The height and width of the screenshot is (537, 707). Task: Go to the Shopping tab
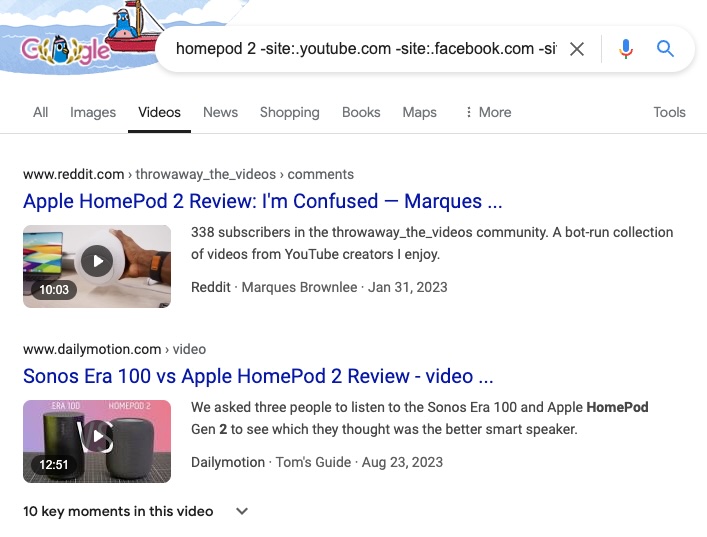[289, 112]
